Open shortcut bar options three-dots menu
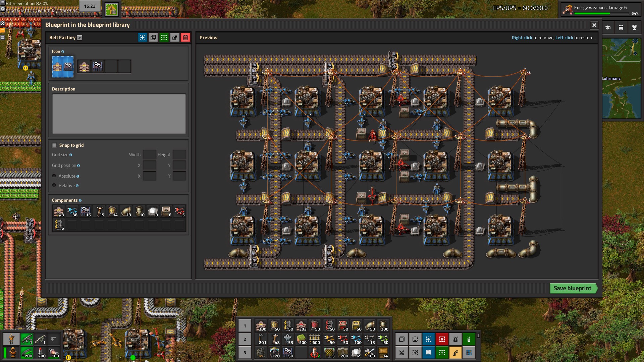The width and height of the screenshot is (644, 362). click(478, 336)
